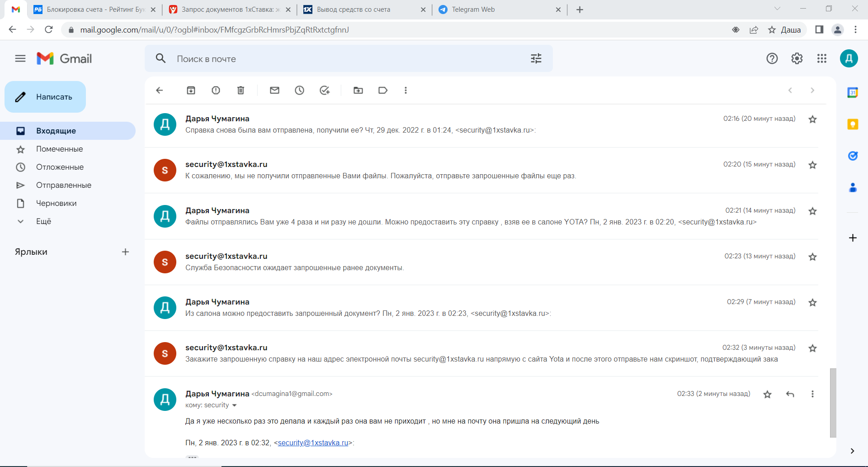
Task: Show search options in the search bar
Action: pos(536,58)
